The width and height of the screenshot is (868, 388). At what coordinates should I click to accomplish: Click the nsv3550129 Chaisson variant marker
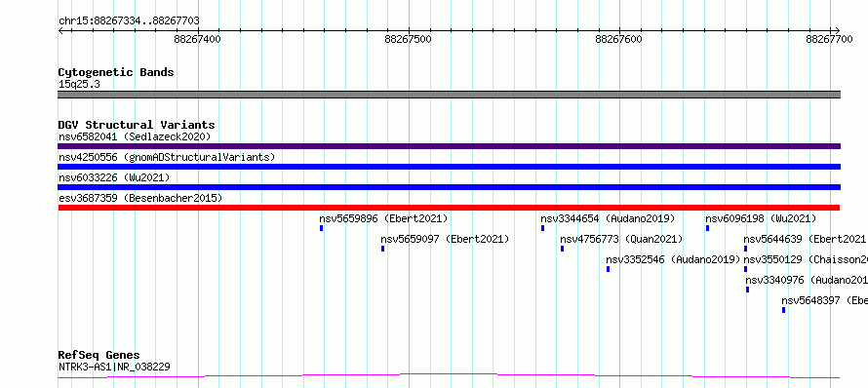pyautogui.click(x=746, y=269)
